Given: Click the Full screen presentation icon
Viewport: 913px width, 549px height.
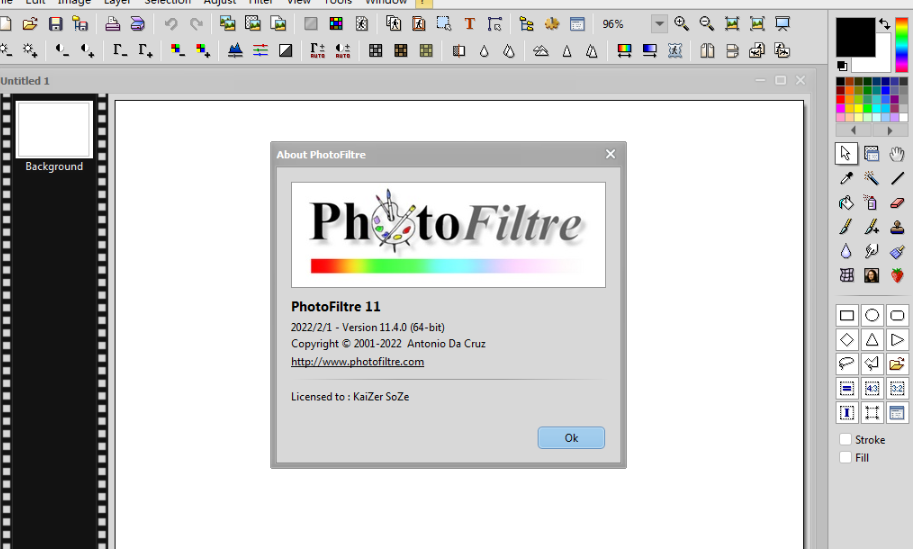Looking at the screenshot, I should coord(782,24).
